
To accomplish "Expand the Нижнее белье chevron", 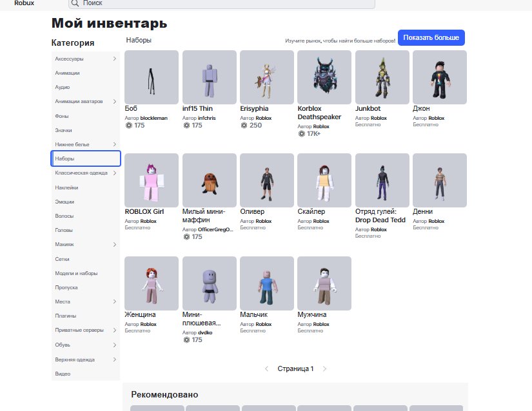I will (x=115, y=144).
